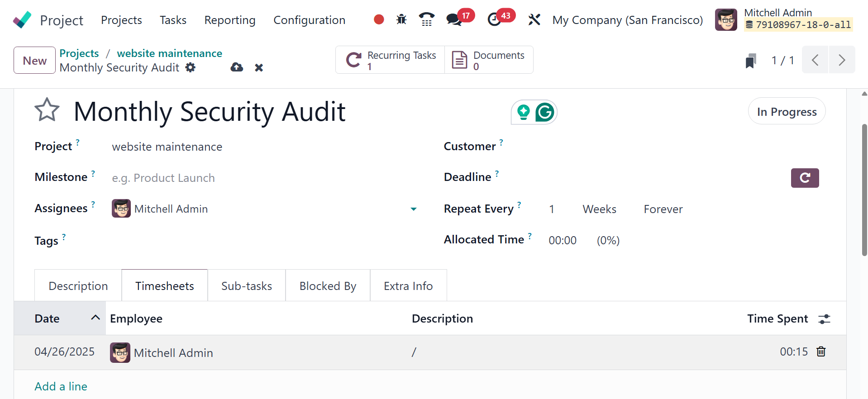Click the Add a line link
This screenshot has width=868, height=399.
tap(61, 386)
